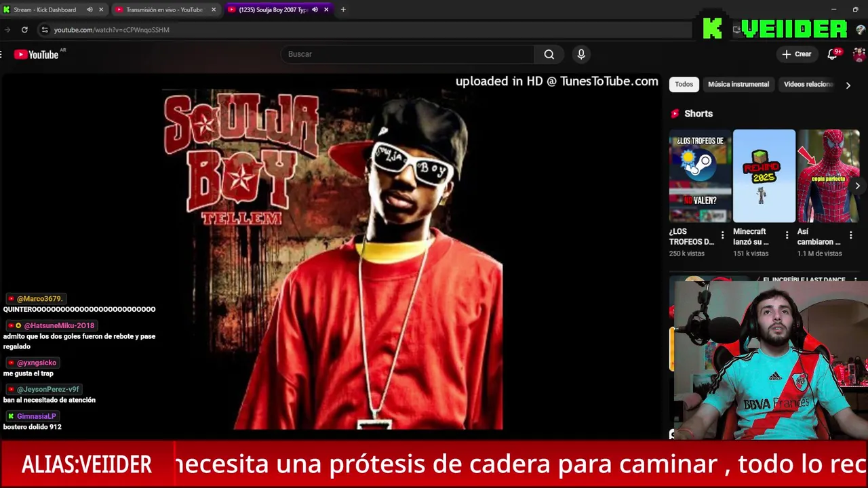Open the Spider-Man copia perfecta short thumbnail
The width and height of the screenshot is (868, 488).
(x=828, y=176)
